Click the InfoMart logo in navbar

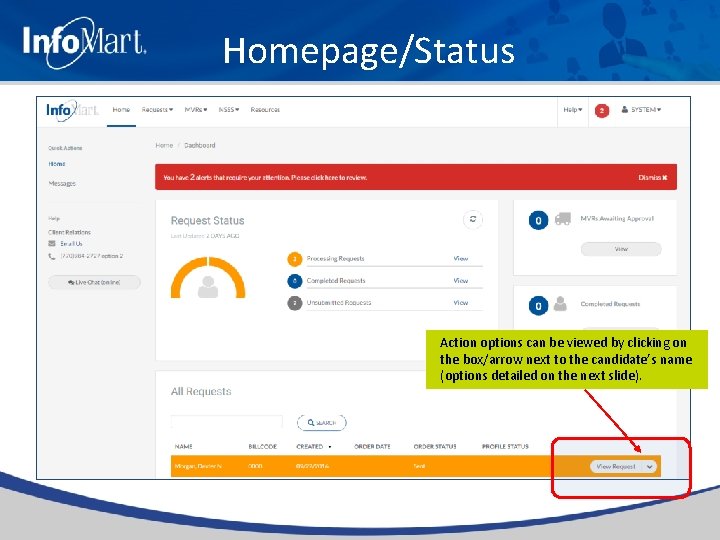tap(72, 110)
